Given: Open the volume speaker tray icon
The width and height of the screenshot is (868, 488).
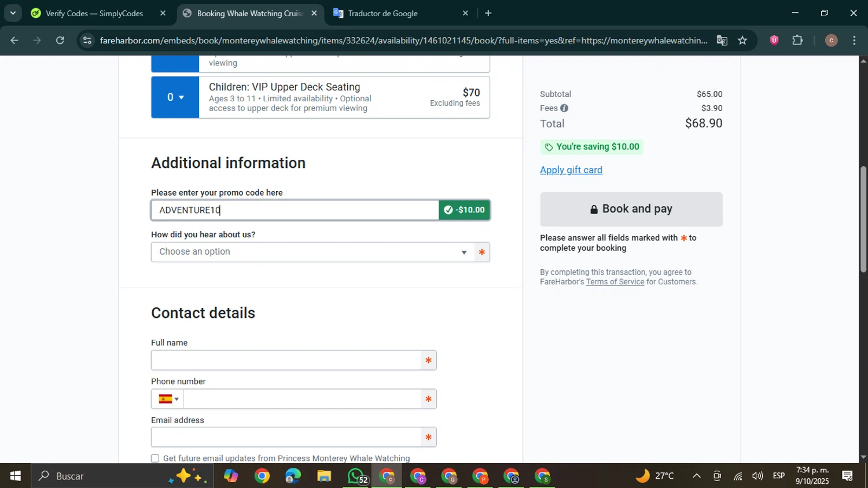Looking at the screenshot, I should [757, 476].
